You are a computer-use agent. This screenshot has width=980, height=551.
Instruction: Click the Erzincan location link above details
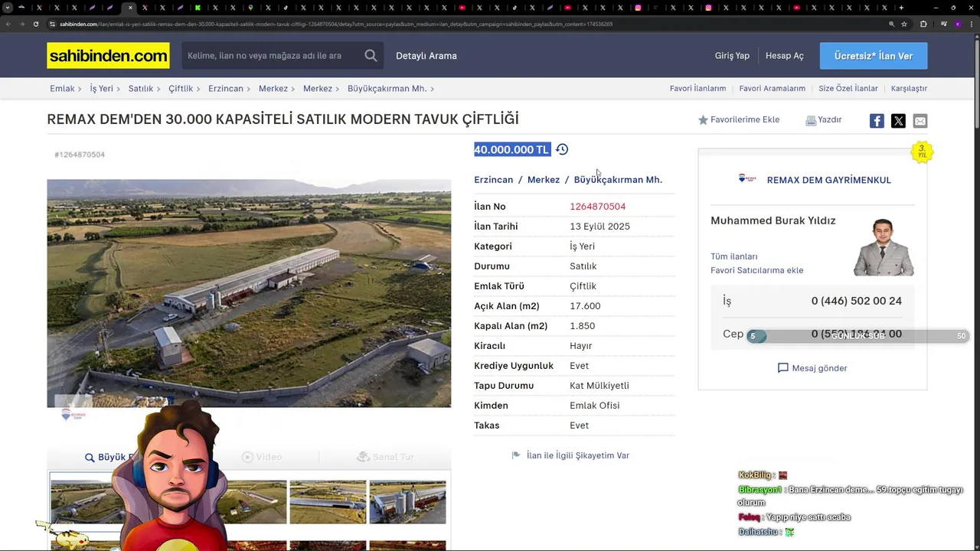point(493,180)
